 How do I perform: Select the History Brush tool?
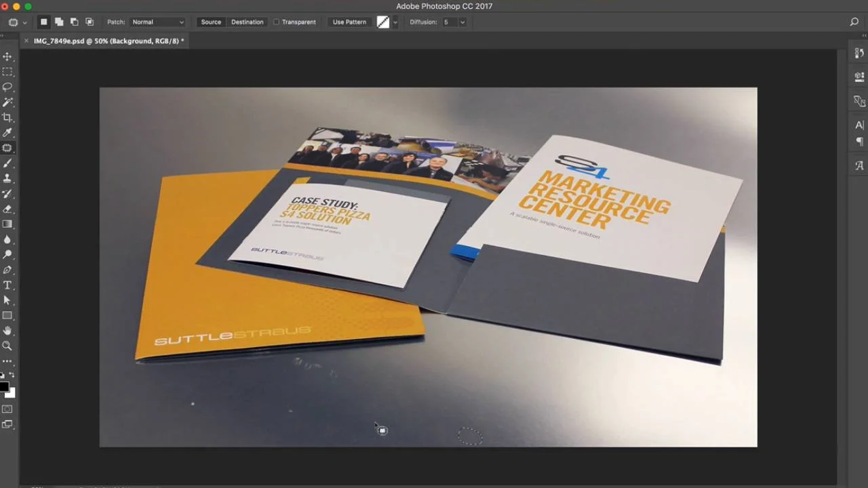point(7,194)
